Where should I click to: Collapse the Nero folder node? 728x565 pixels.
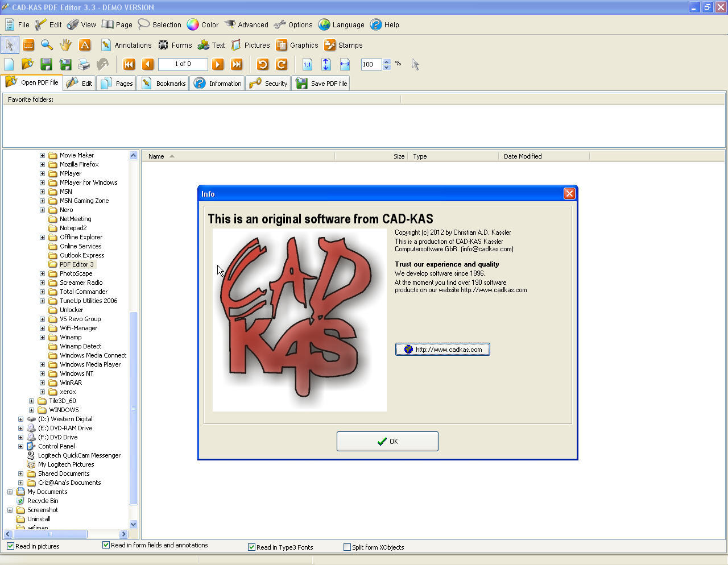pyautogui.click(x=42, y=210)
